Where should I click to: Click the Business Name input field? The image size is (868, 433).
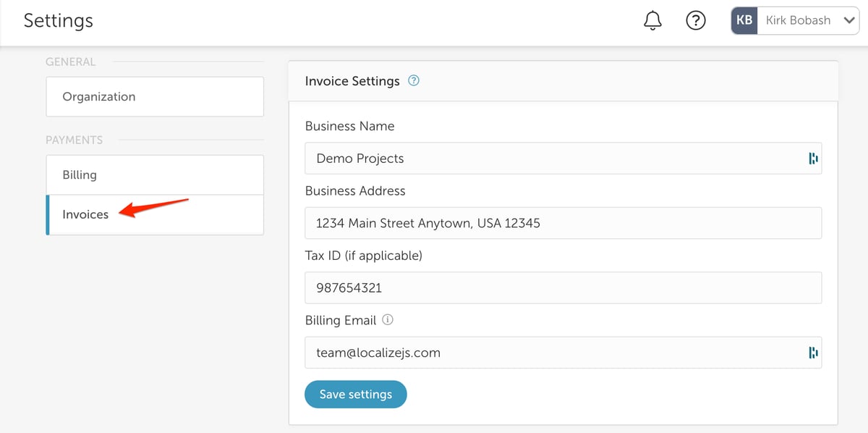563,159
